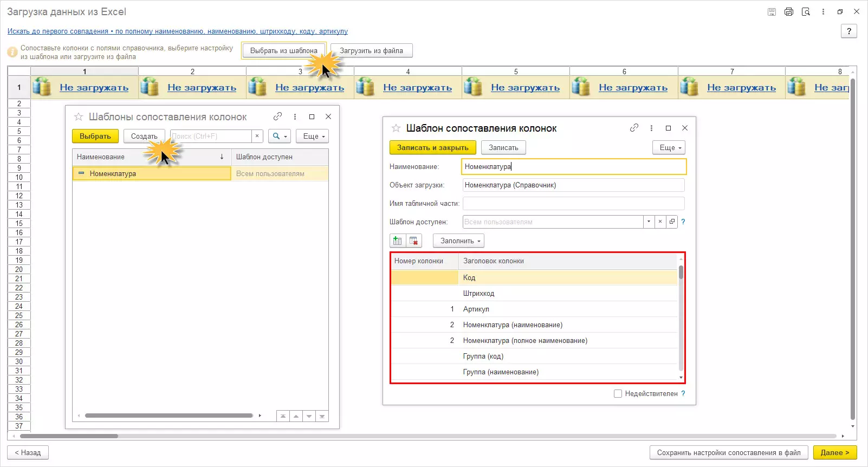
Task: Open the "Не загружать" link for column 5
Action: click(526, 88)
